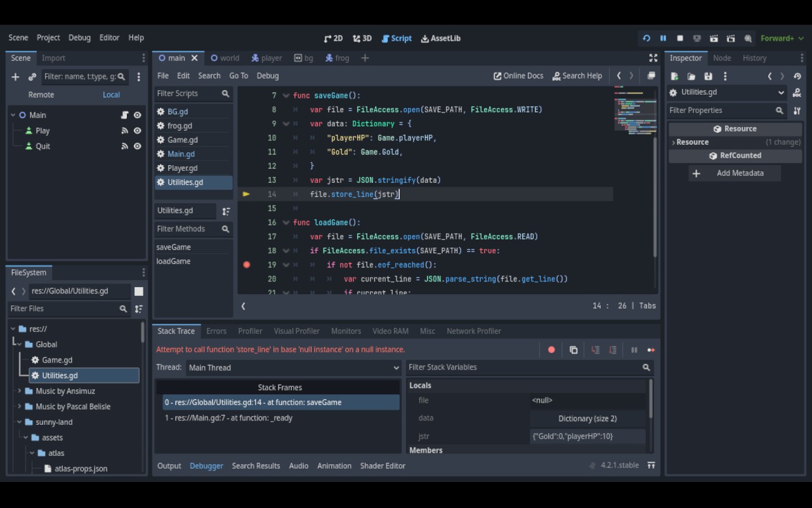
Task: Click the debugger Continue icon
Action: coord(651,350)
